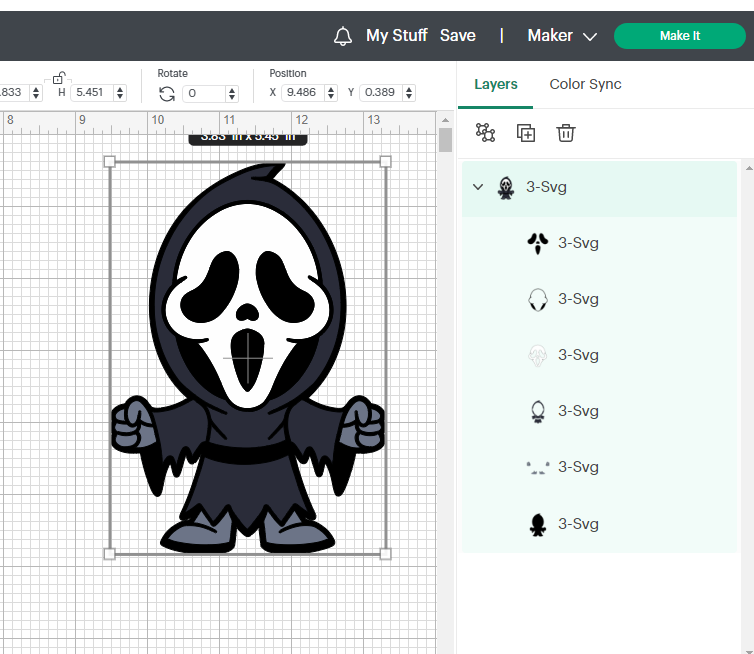This screenshot has height=654, width=754.
Task: Select the 3-Svg layer fourth under group
Action: click(599, 411)
